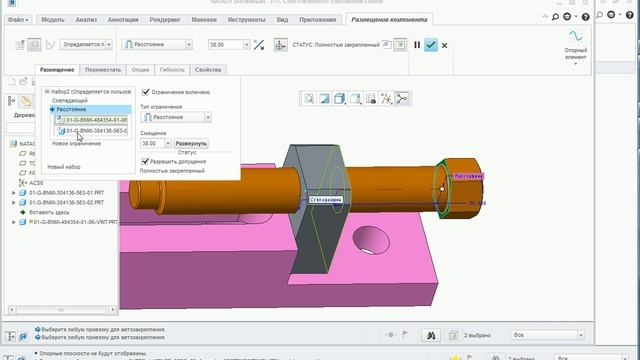Toggle 'Разрешить допущения' checkbox
The image size is (640, 360).
pyautogui.click(x=145, y=162)
